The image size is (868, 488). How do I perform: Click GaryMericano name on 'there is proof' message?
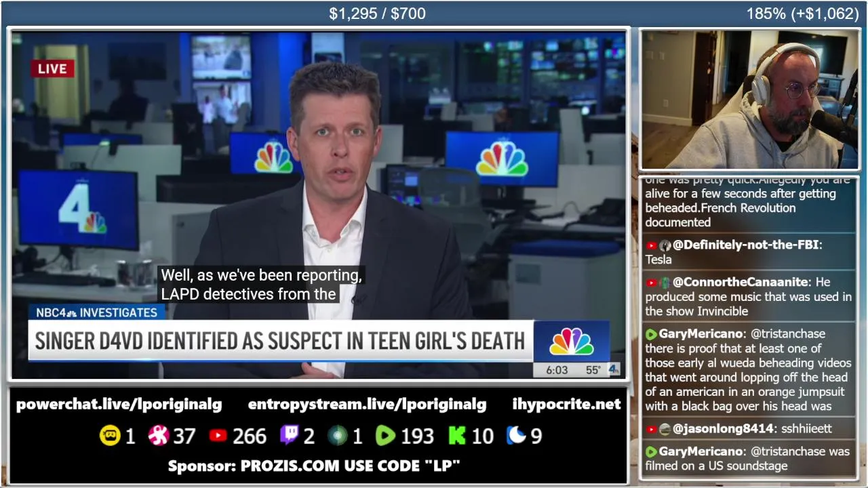coord(701,334)
